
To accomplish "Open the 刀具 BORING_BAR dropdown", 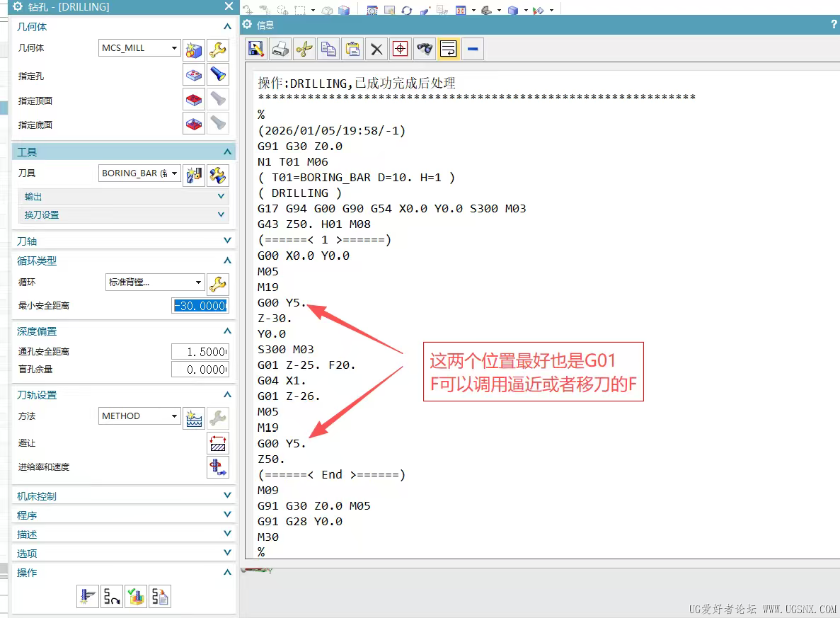I will tap(139, 173).
